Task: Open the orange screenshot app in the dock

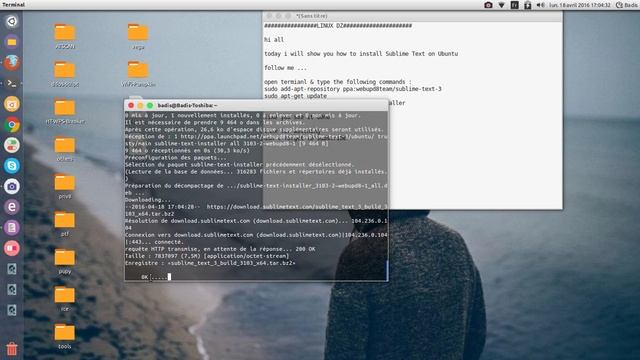Action: pos(11,104)
